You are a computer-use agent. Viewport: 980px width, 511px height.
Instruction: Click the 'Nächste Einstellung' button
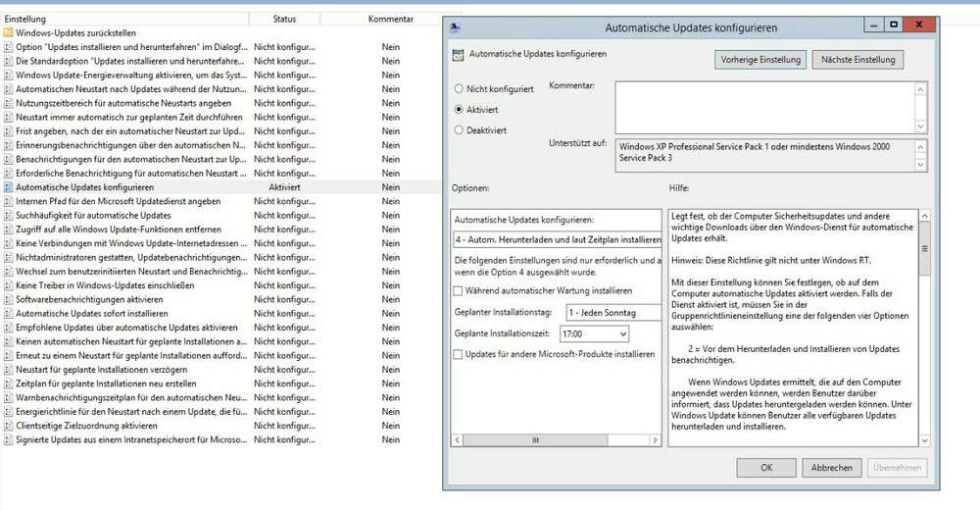pyautogui.click(x=857, y=60)
